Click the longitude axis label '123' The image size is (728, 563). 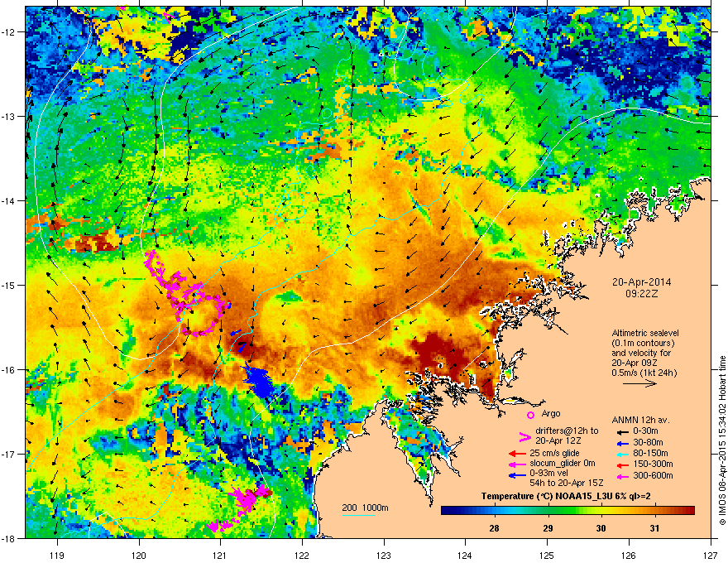(384, 555)
